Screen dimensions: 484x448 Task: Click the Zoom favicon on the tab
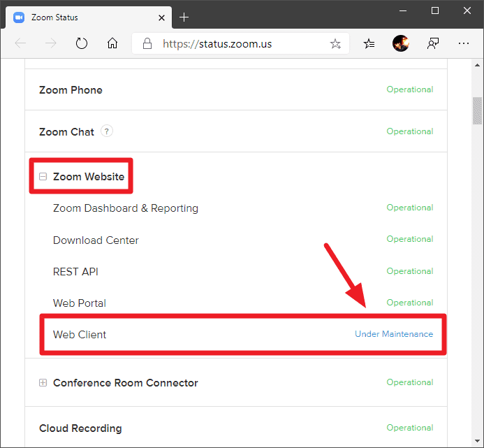click(x=19, y=17)
